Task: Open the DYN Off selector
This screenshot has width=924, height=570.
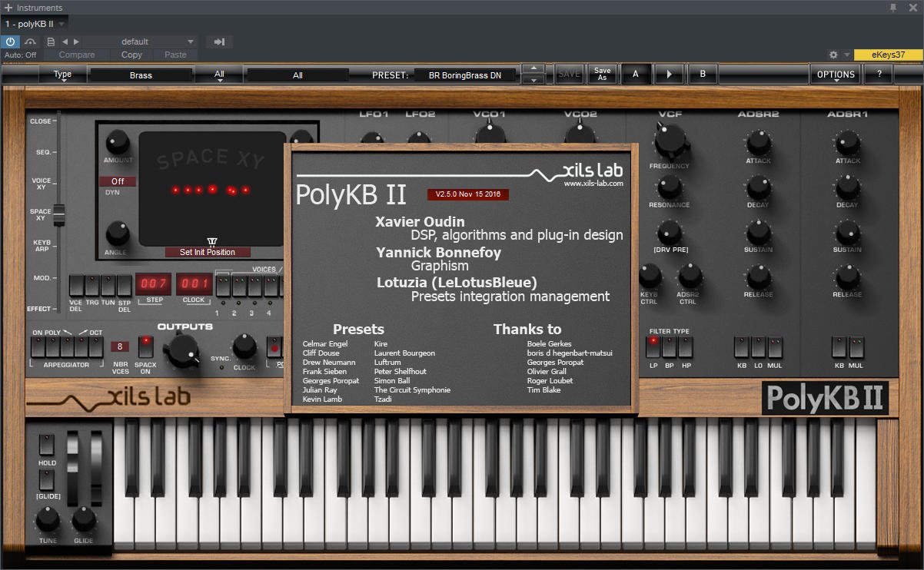Action: (118, 181)
